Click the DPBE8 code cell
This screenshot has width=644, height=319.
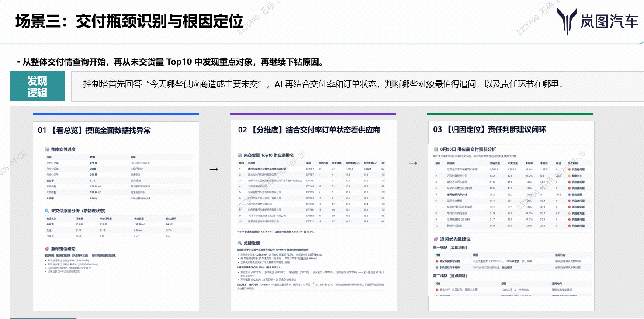tap(310, 215)
